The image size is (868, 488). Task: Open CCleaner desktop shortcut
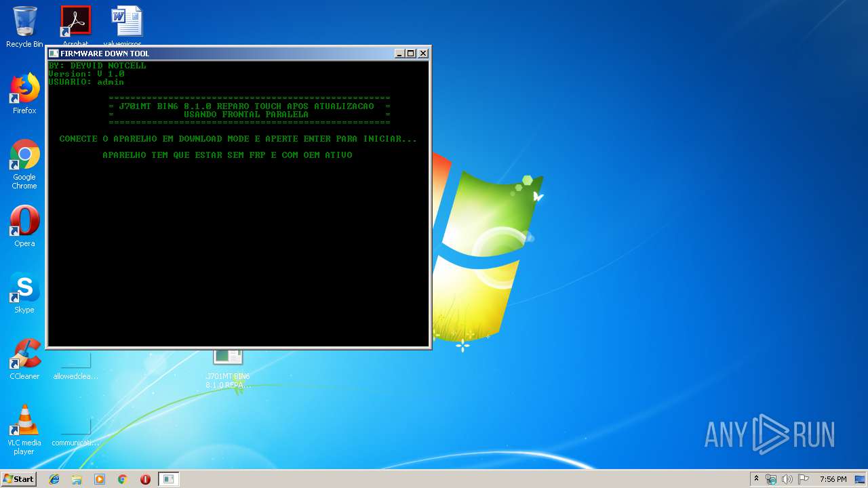click(x=24, y=359)
